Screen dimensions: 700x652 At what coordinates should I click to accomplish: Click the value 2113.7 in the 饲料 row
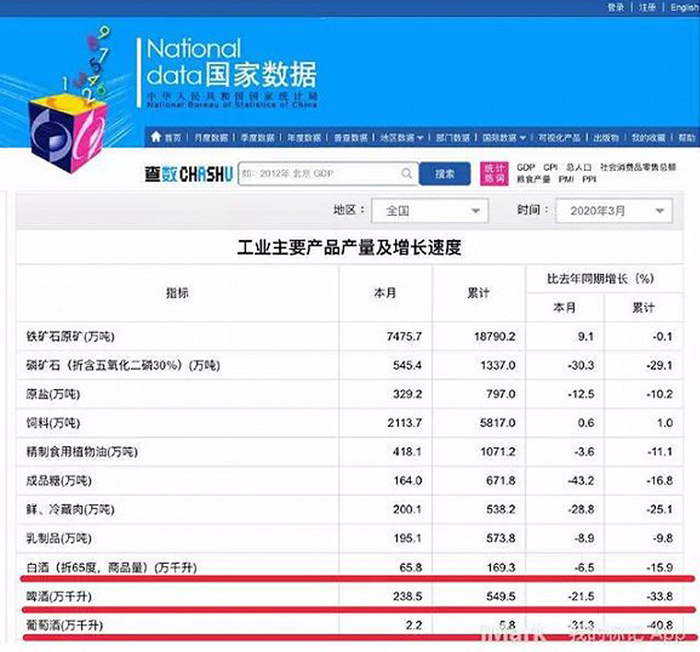click(404, 423)
